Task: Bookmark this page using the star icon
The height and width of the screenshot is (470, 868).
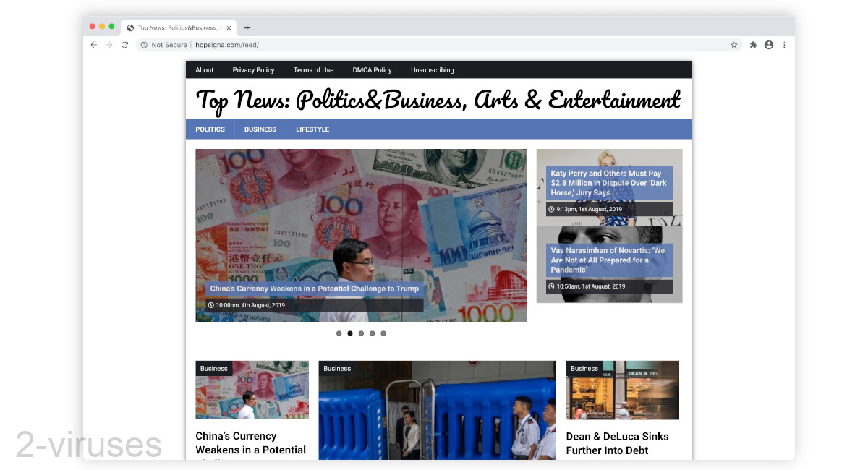Action: 734,44
